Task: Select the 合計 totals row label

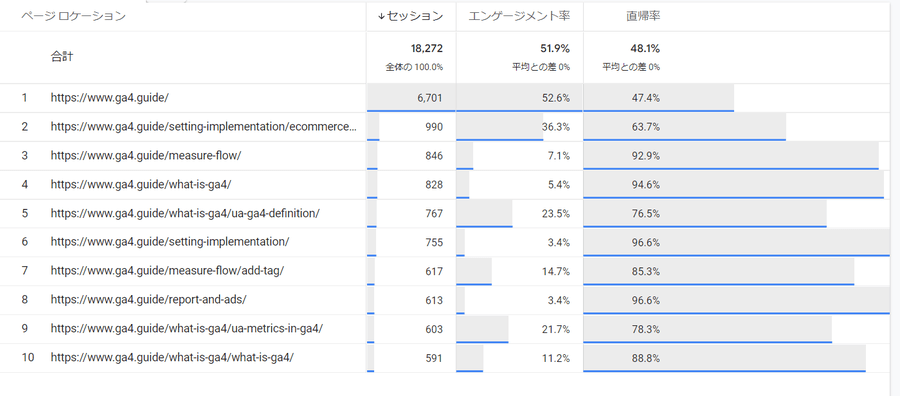Action: [61, 57]
